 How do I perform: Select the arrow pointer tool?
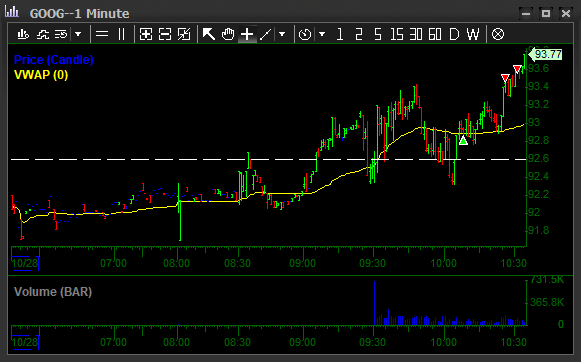coord(209,34)
